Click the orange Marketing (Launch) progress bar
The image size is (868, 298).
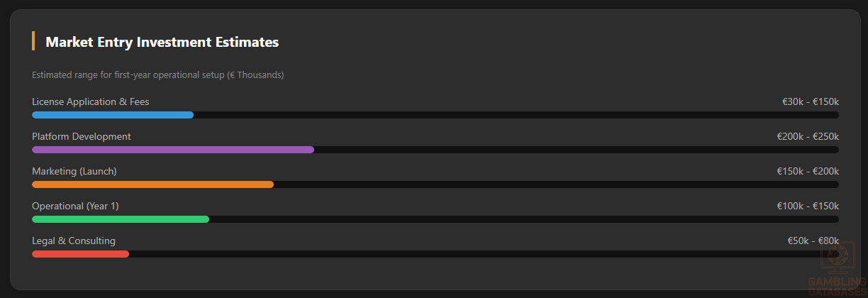pos(152,184)
